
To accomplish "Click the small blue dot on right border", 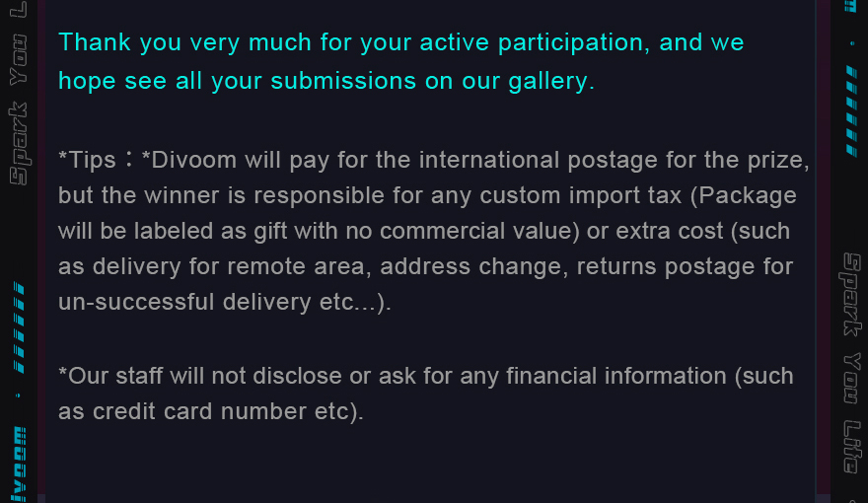I will coord(850,44).
